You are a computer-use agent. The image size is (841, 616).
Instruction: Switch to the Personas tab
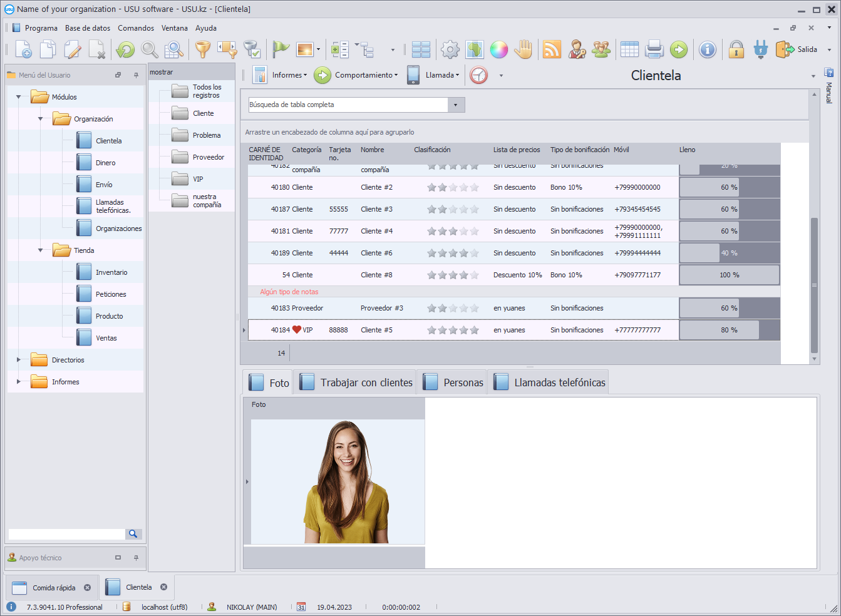click(453, 382)
